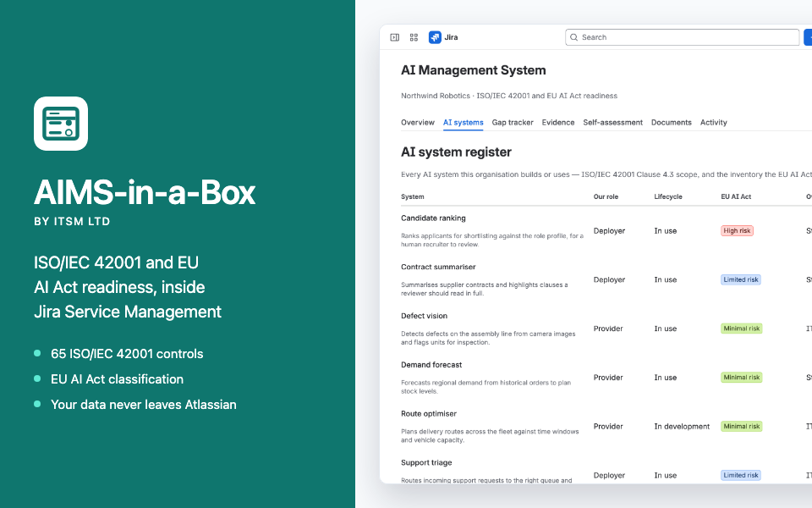Click the BY ITSM LTD label

(x=72, y=221)
